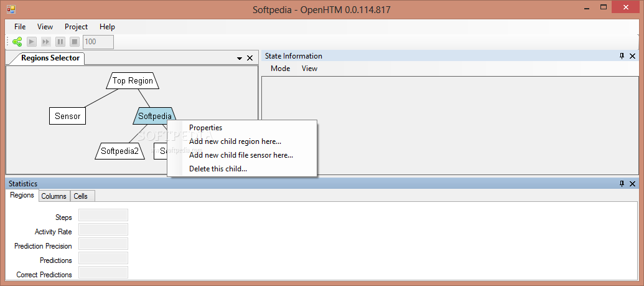The width and height of the screenshot is (644, 286).
Task: Click the toolbar drag grip handle
Action: pyautogui.click(x=8, y=42)
